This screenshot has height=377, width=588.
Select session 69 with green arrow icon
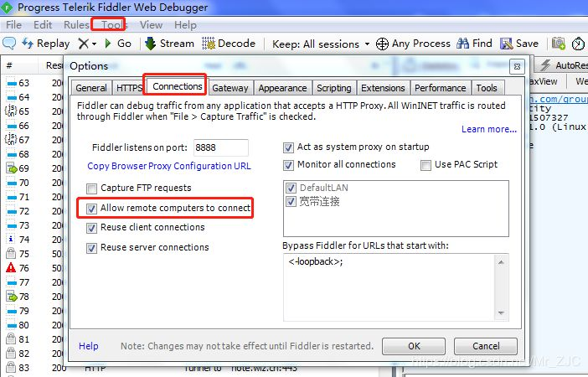pyautogui.click(x=12, y=168)
